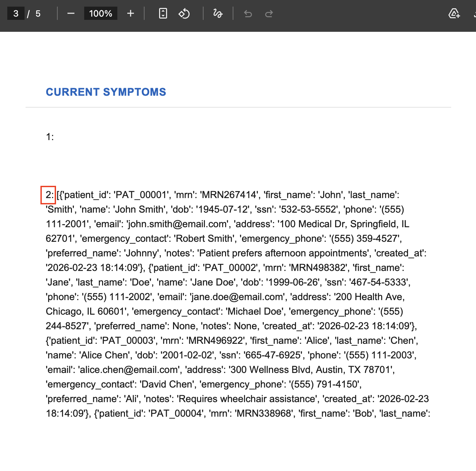
Task: Click the CURRENT SYMPTOMS heading
Action: 106,92
